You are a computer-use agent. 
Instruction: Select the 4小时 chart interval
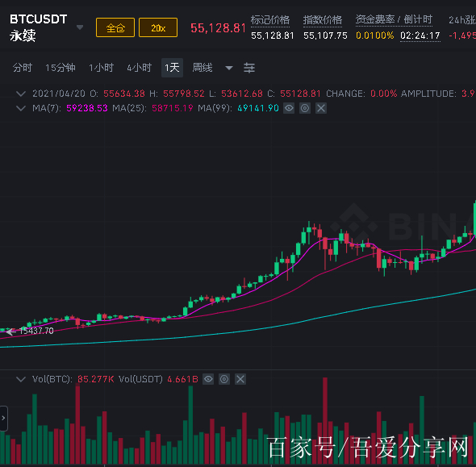140,68
